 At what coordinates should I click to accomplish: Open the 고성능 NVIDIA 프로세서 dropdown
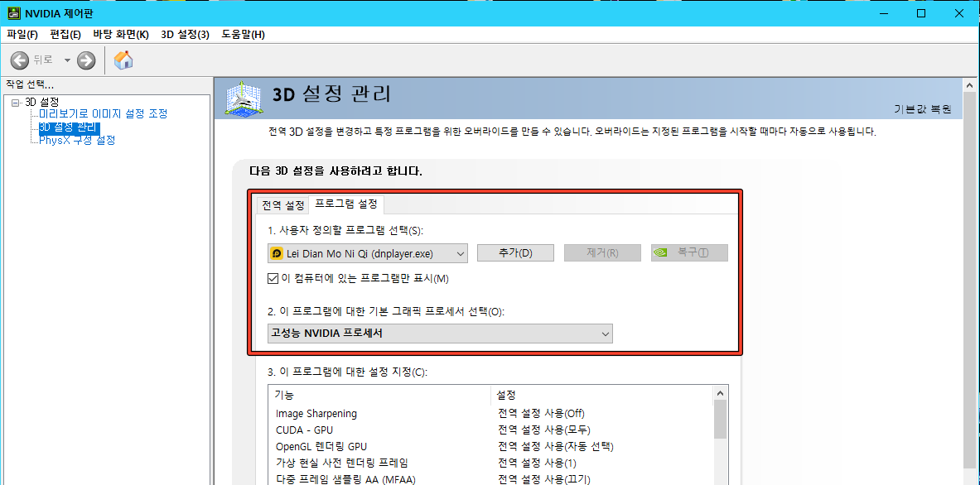(440, 334)
